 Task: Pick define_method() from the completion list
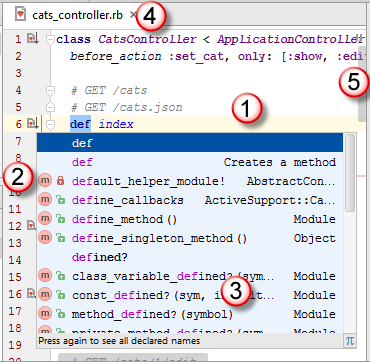[x=190, y=219]
